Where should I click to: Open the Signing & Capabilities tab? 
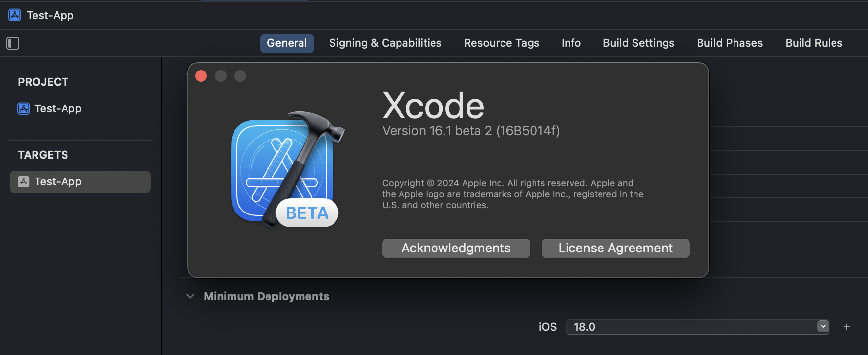(385, 43)
